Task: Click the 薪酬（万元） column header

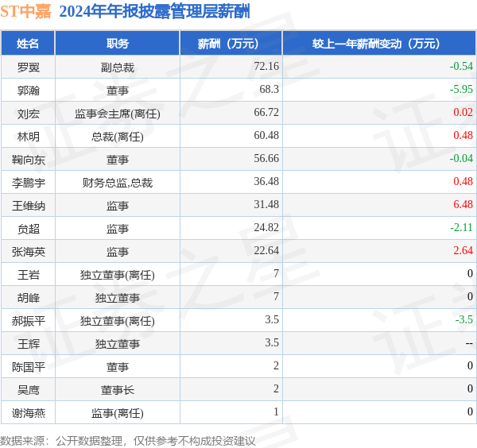Action: click(x=231, y=44)
